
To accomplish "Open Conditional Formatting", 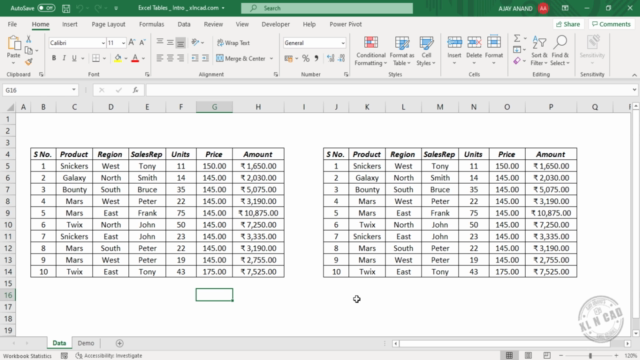I will pyautogui.click(x=371, y=51).
